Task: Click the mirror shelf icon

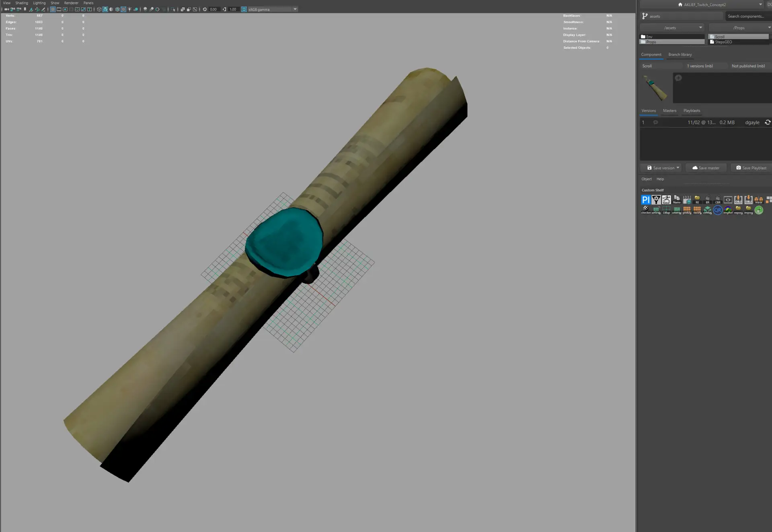Action: pyautogui.click(x=759, y=199)
